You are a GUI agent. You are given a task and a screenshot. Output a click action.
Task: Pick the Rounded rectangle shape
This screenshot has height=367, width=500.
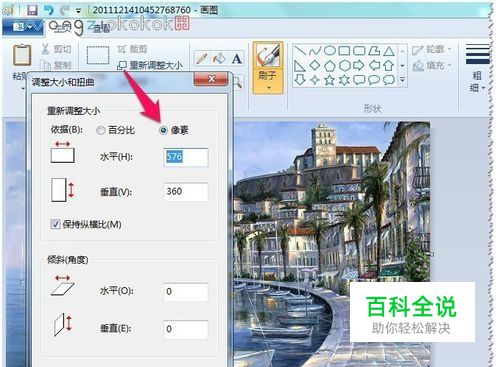[359, 51]
